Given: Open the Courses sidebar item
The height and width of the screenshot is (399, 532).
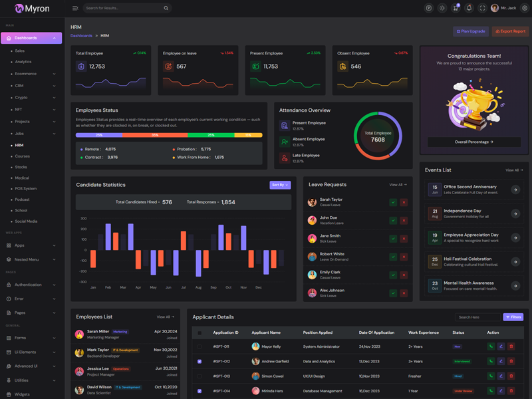Looking at the screenshot, I should (23, 156).
